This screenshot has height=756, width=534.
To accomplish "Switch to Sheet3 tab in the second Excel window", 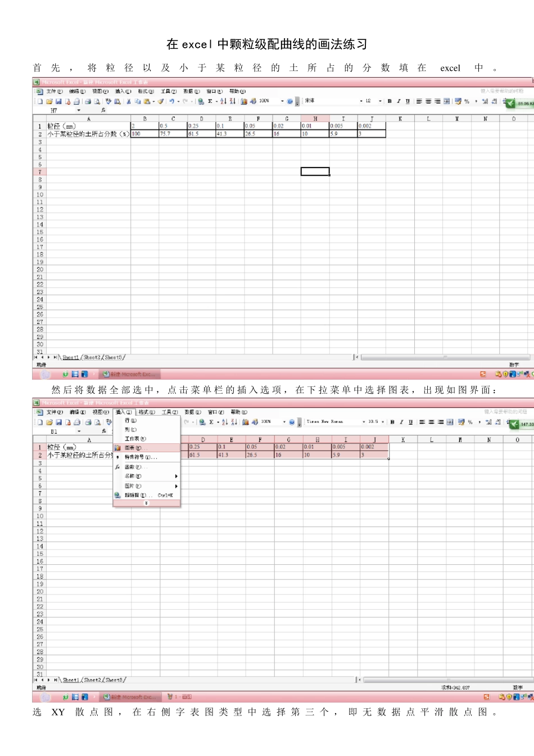I will tap(114, 680).
